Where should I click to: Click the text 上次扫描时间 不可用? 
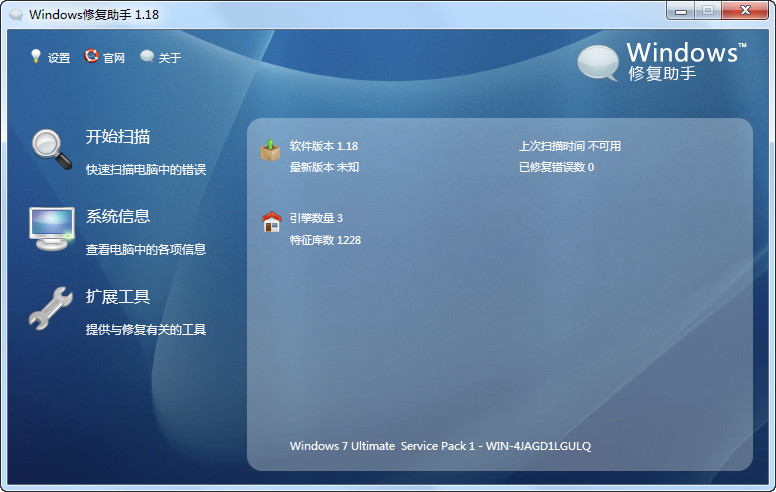(x=570, y=146)
